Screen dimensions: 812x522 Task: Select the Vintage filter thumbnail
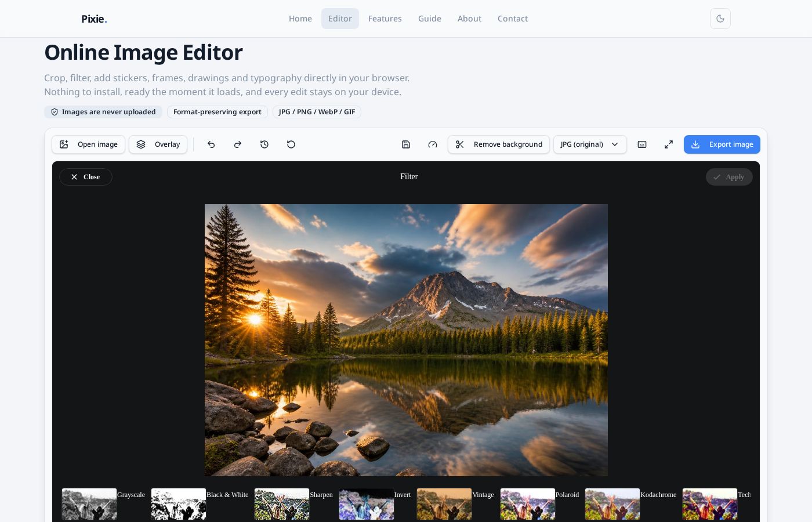pos(444,504)
